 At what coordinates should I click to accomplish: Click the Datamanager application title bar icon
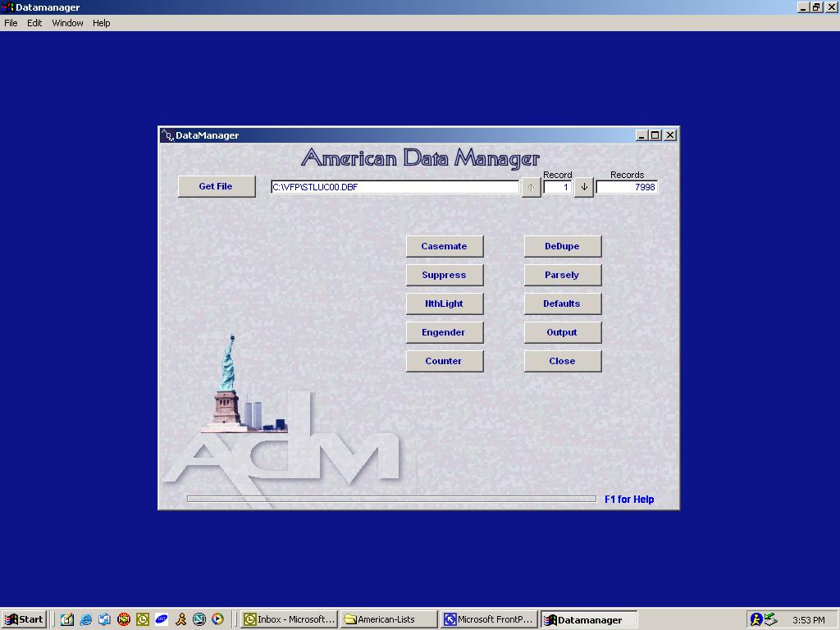pyautogui.click(x=8, y=7)
